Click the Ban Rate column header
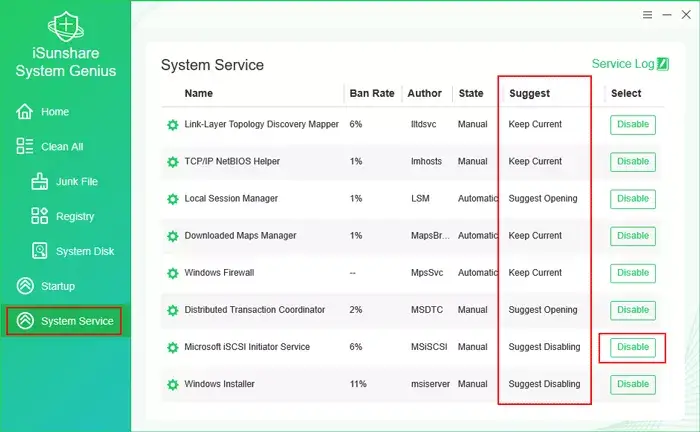 click(x=372, y=93)
